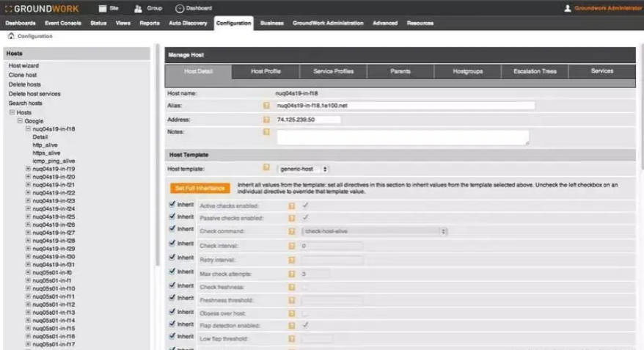Click the Group people icon

point(138,8)
